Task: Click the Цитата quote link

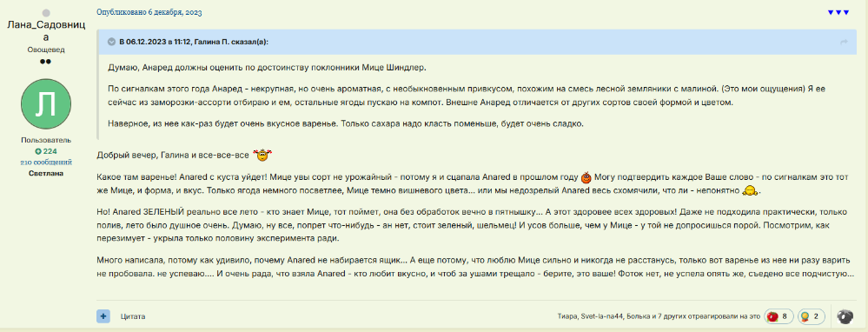Action: (x=133, y=316)
